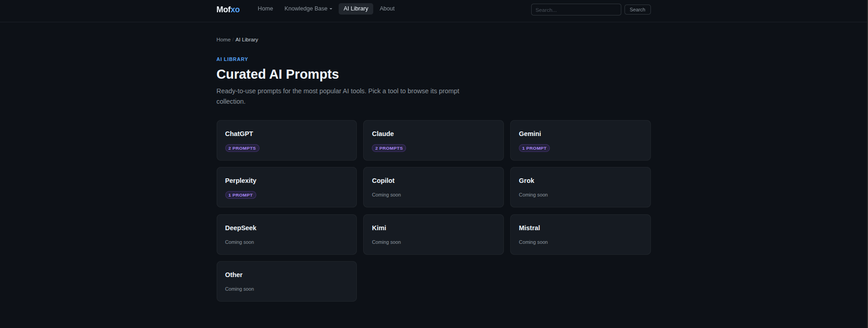Screen dimensions: 868x328
Task: Expand the Knowledge Base dropdown menu
Action: click(x=308, y=9)
